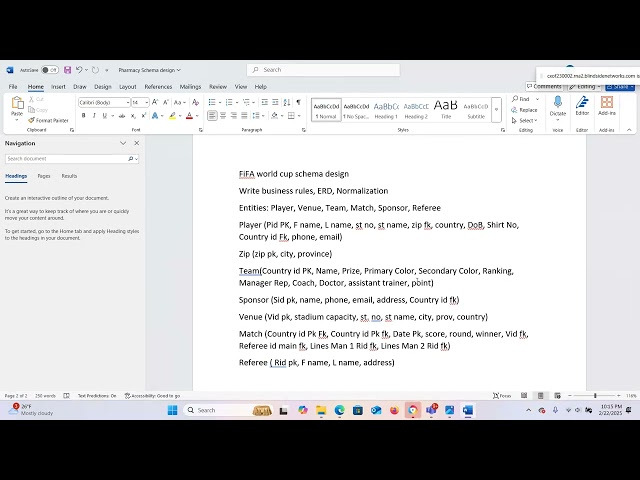Apply text highlight color
640x480 pixels.
pyautogui.click(x=173, y=116)
